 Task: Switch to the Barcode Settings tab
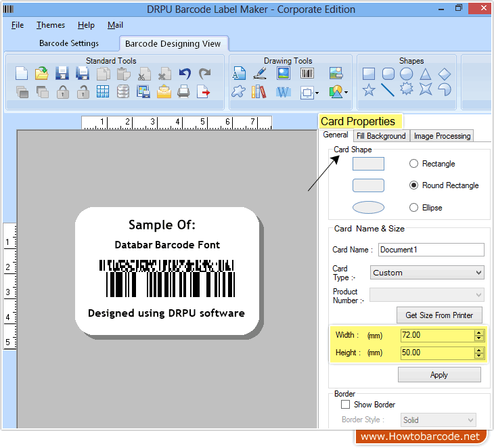pyautogui.click(x=68, y=43)
